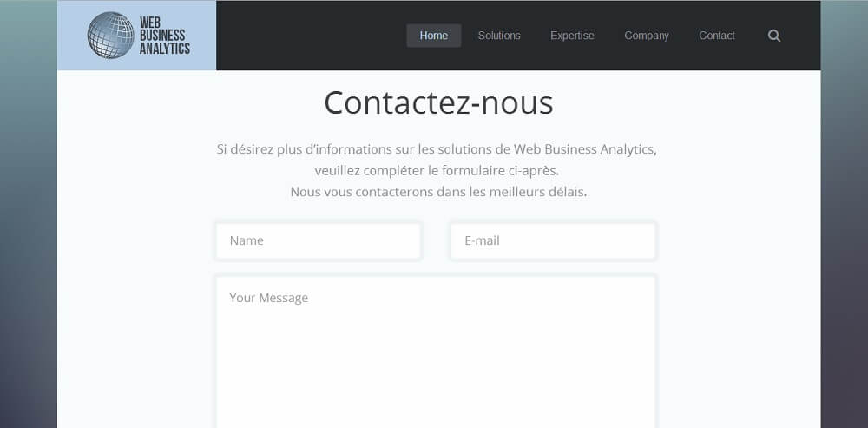The width and height of the screenshot is (868, 428).
Task: Click inside the Your Message text area
Action: (x=436, y=352)
